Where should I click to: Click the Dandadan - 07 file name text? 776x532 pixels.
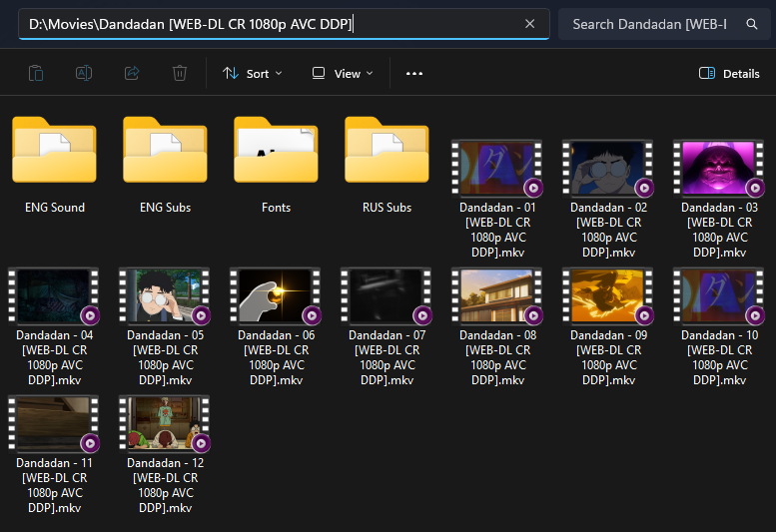click(x=388, y=358)
